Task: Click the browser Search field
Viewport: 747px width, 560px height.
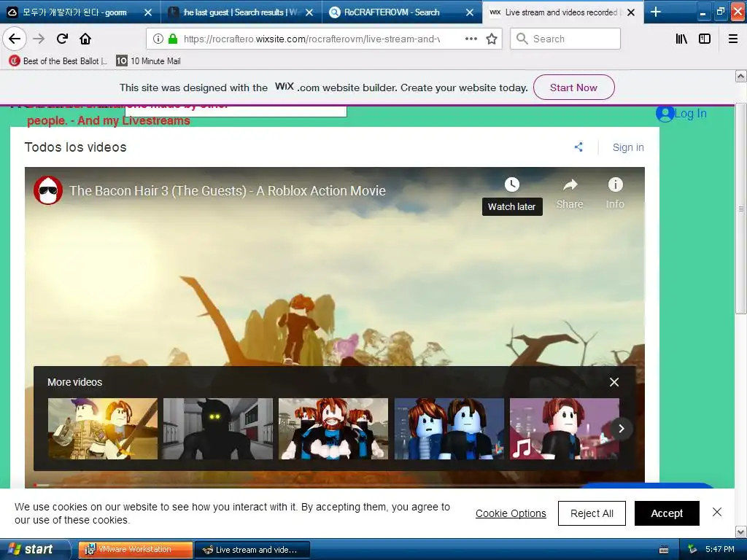Action: [565, 39]
